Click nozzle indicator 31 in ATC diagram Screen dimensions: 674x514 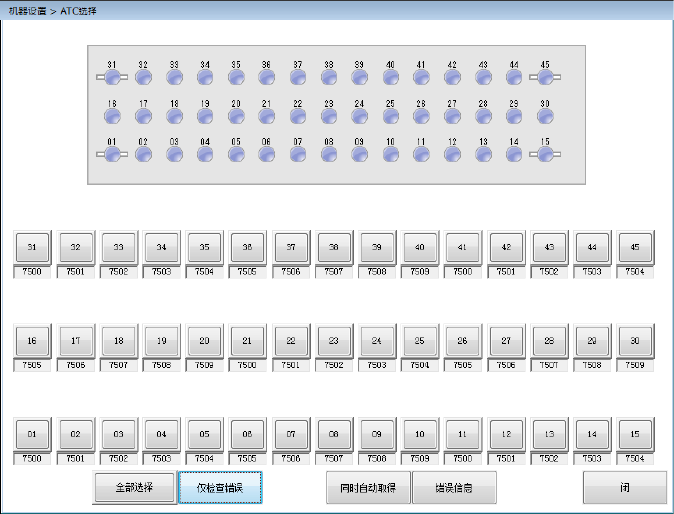pyautogui.click(x=112, y=77)
